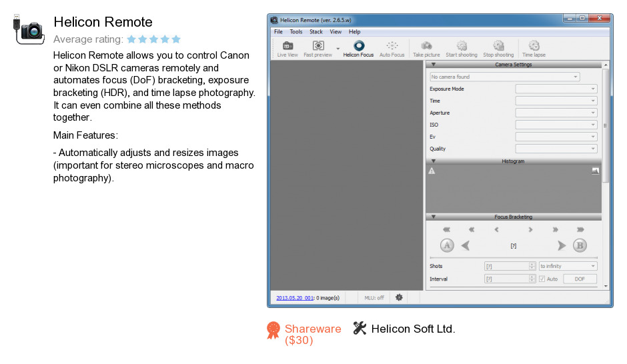
Task: Click the Stop shooting icon
Action: point(498,49)
